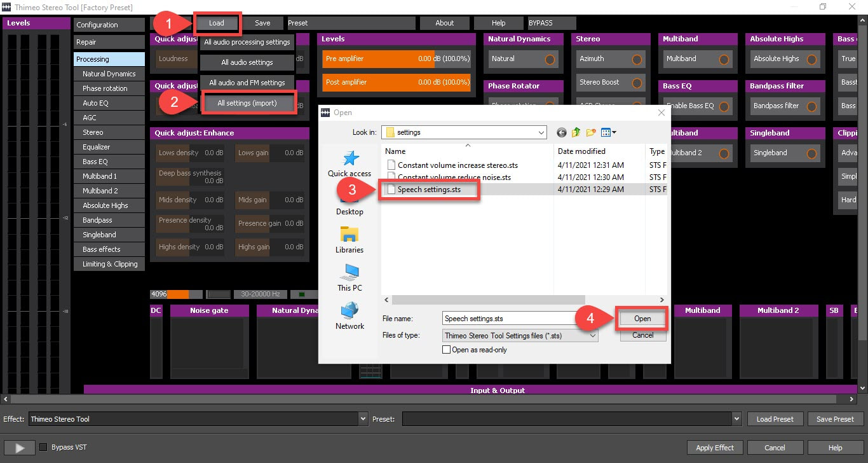
Task: Click the Preset name field
Action: [x=351, y=23]
